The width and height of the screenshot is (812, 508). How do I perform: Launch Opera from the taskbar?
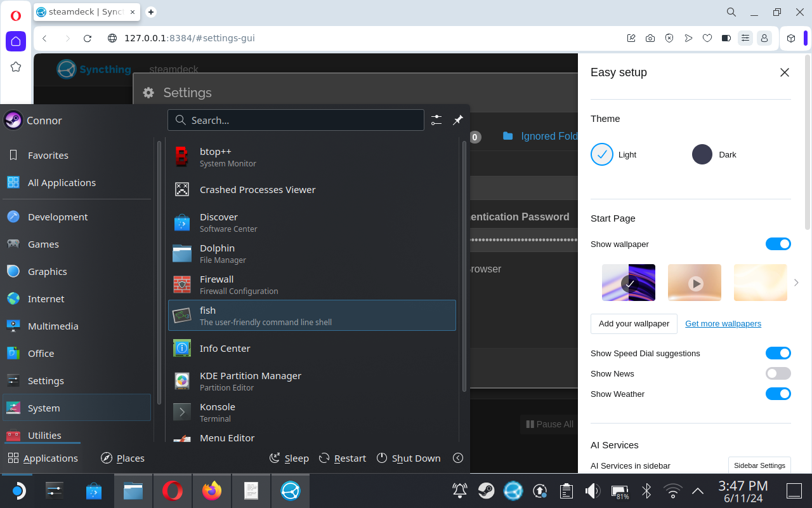pyautogui.click(x=173, y=491)
